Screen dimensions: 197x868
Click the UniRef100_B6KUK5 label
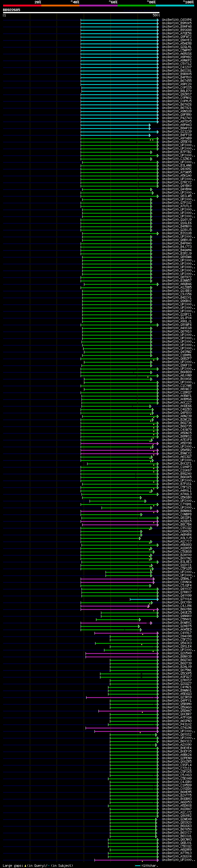tap(177, 477)
